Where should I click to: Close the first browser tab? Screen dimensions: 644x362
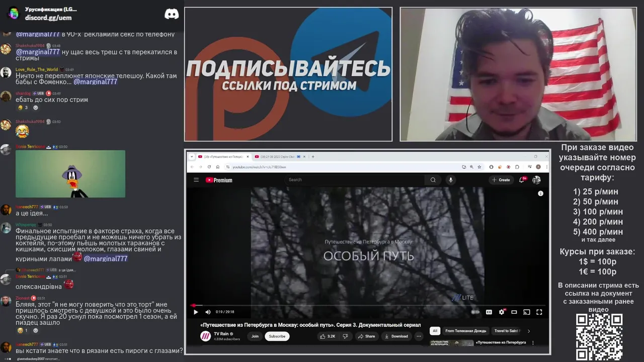click(x=248, y=157)
